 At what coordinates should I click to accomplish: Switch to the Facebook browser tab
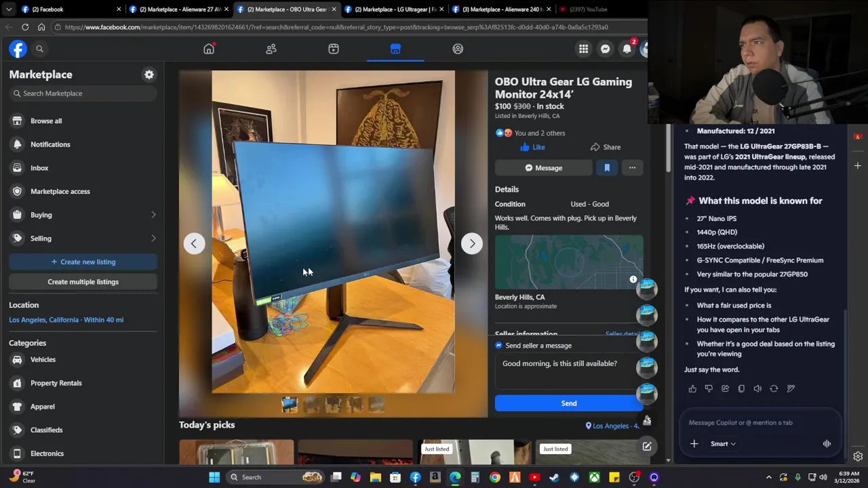coord(71,9)
